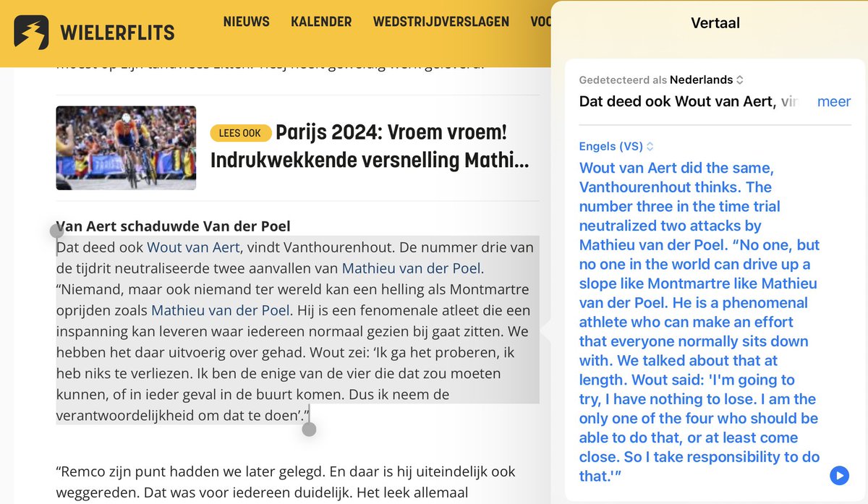Open the Parijs 2024 article thumbnail
Viewport: 868px width, 504px height.
tap(126, 148)
